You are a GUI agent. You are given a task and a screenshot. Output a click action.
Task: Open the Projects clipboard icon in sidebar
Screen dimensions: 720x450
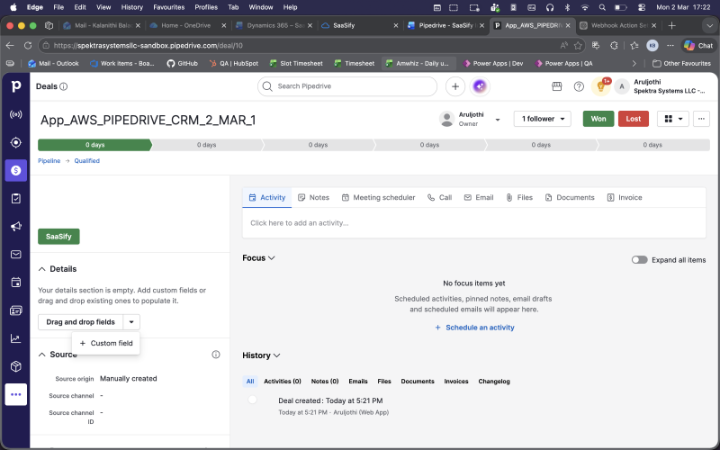tap(16, 198)
